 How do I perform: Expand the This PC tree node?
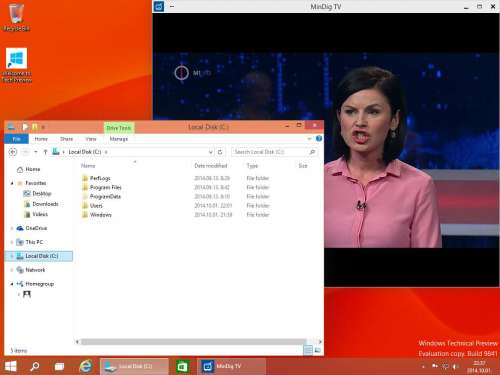[x=12, y=242]
